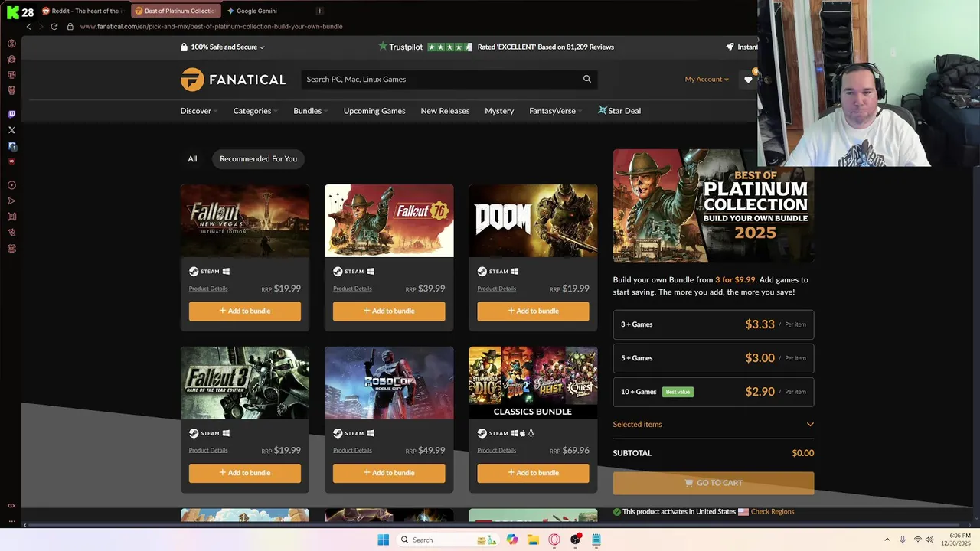Click the microphone tray icon

[x=903, y=540]
